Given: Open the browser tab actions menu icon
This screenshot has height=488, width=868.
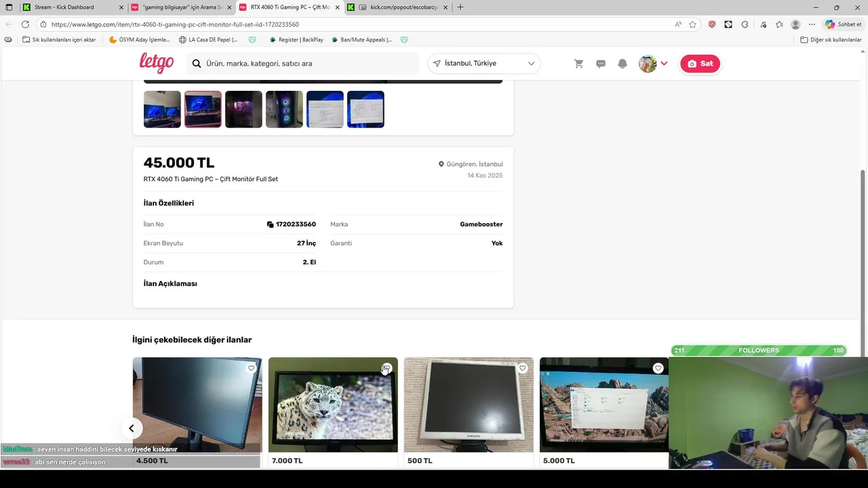Looking at the screenshot, I should click(x=9, y=7).
